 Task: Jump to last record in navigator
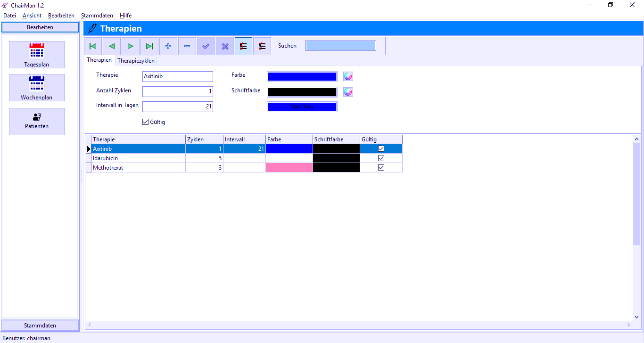(x=149, y=46)
